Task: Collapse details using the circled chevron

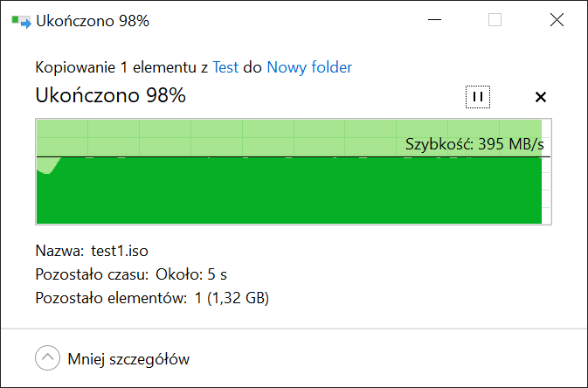Action: 48,358
